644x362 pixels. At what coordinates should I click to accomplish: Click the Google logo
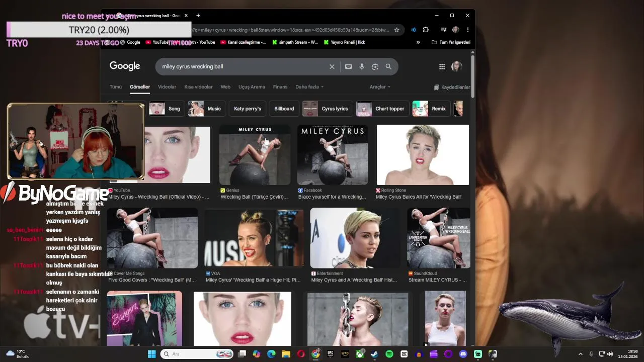(125, 66)
